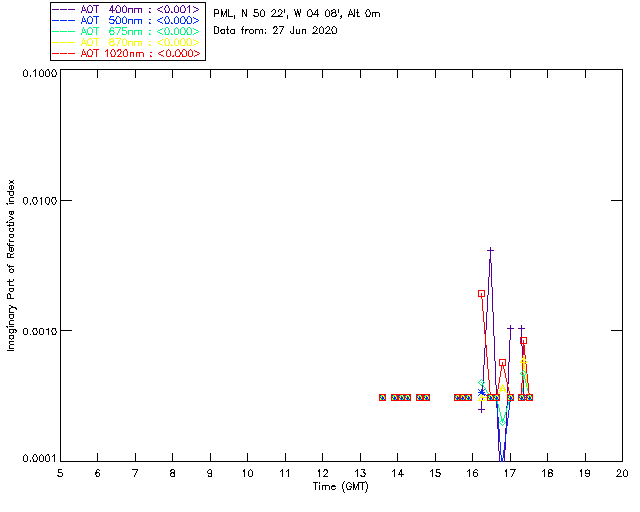Click the PML station location text
This screenshot has width=640, height=512.
click(297, 14)
